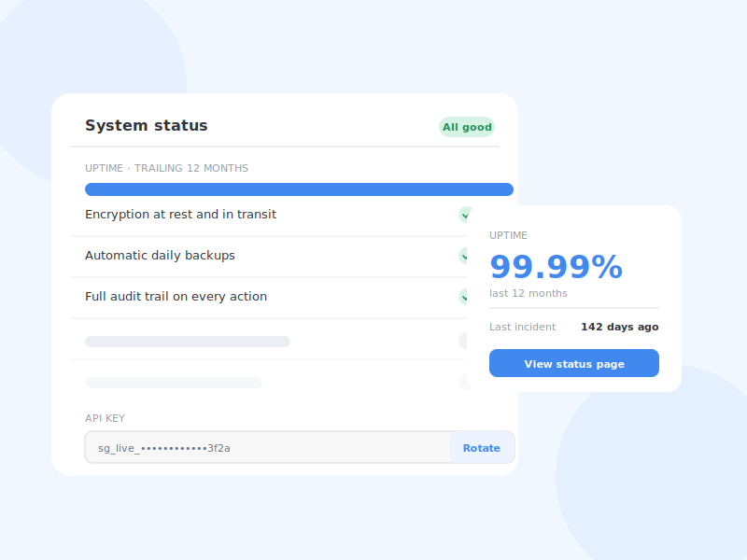The width and height of the screenshot is (747, 560).
Task: Click the uptime trailing 12 months progress bar
Action: pyautogui.click(x=299, y=189)
